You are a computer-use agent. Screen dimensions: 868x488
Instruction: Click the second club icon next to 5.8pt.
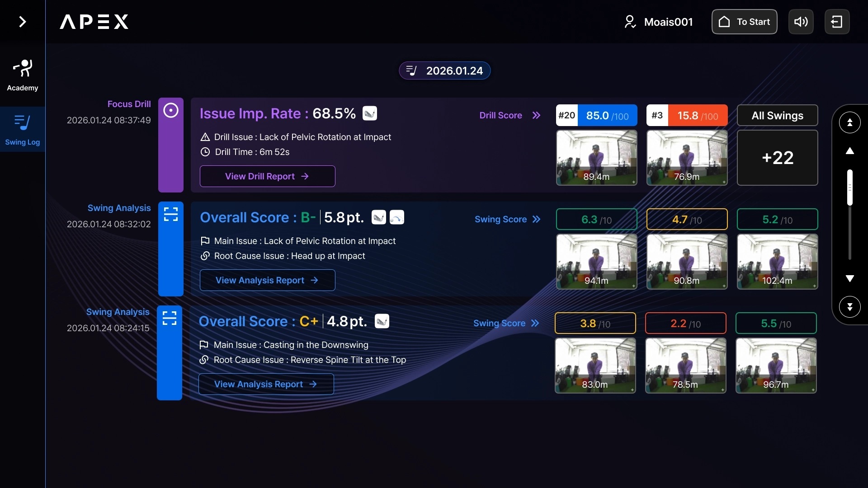tap(397, 217)
